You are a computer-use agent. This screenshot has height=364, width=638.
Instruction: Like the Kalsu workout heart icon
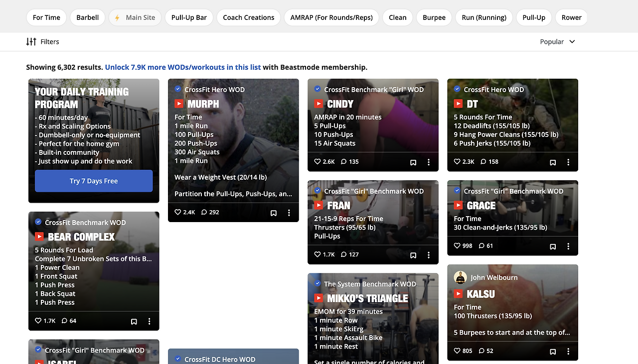[457, 351]
